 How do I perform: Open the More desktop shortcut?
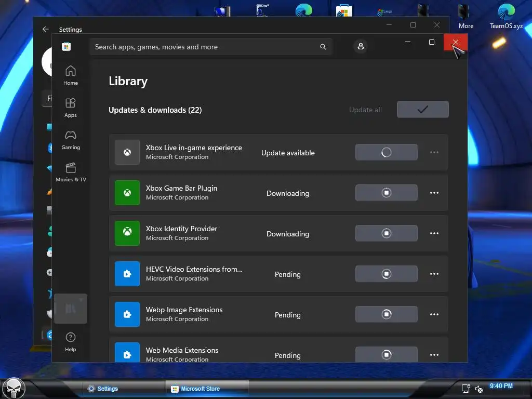click(466, 16)
